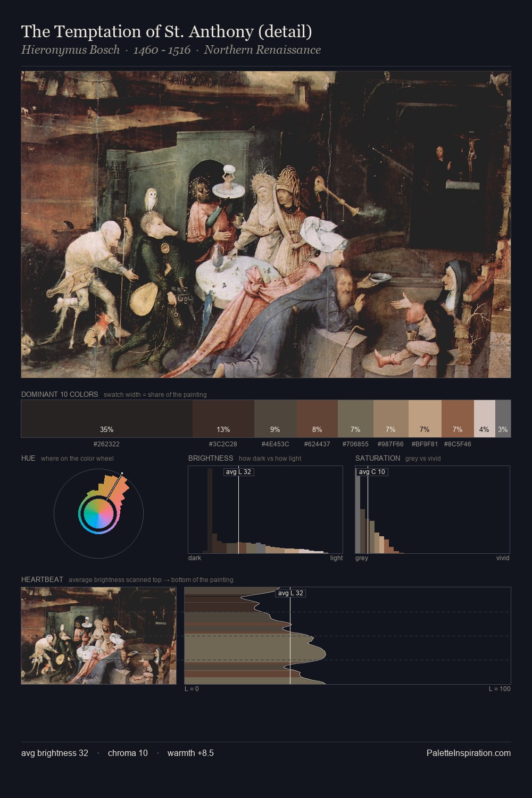Click the hex code text #4E453C

coord(275,444)
